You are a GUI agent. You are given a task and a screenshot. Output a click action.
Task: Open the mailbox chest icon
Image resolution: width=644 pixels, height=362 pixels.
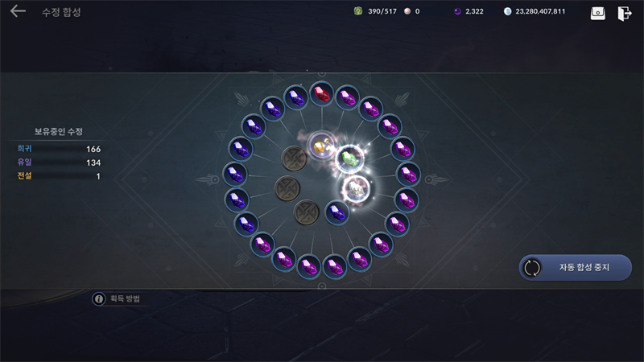pos(597,13)
